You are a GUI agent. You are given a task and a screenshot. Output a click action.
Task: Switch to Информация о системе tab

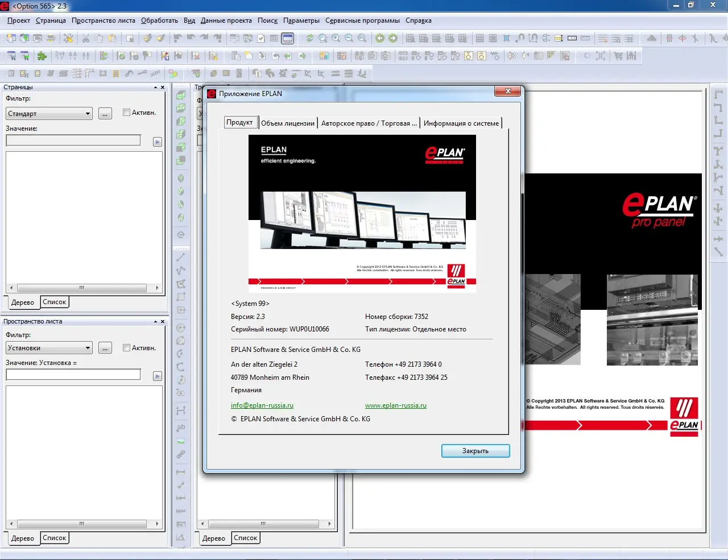tap(461, 123)
